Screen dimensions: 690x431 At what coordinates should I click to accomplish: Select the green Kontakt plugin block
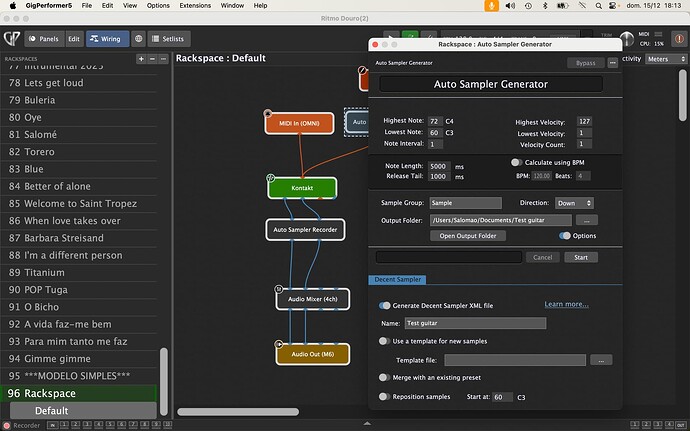click(302, 188)
